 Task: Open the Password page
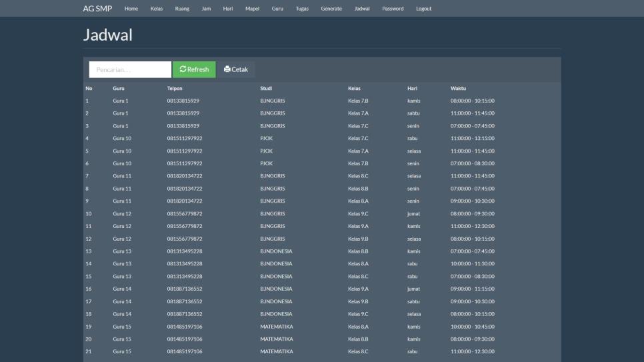(x=393, y=9)
